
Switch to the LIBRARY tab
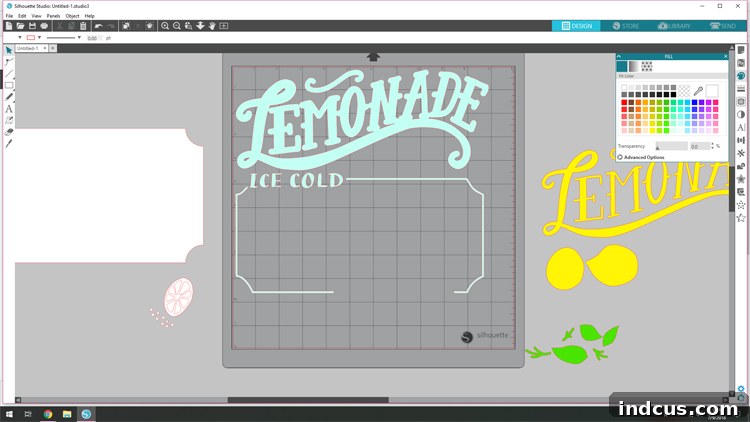tap(674, 26)
